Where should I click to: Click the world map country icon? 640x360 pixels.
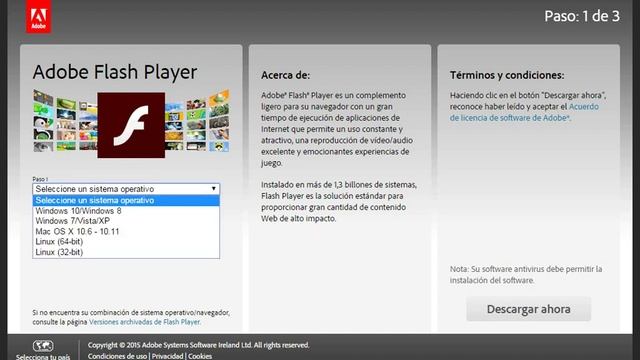tap(43, 346)
